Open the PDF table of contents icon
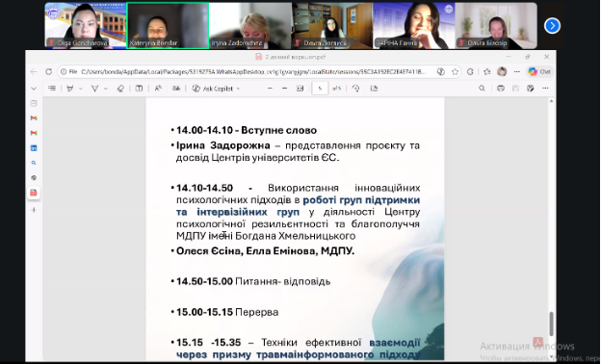This screenshot has width=601, height=364. pos(52,89)
